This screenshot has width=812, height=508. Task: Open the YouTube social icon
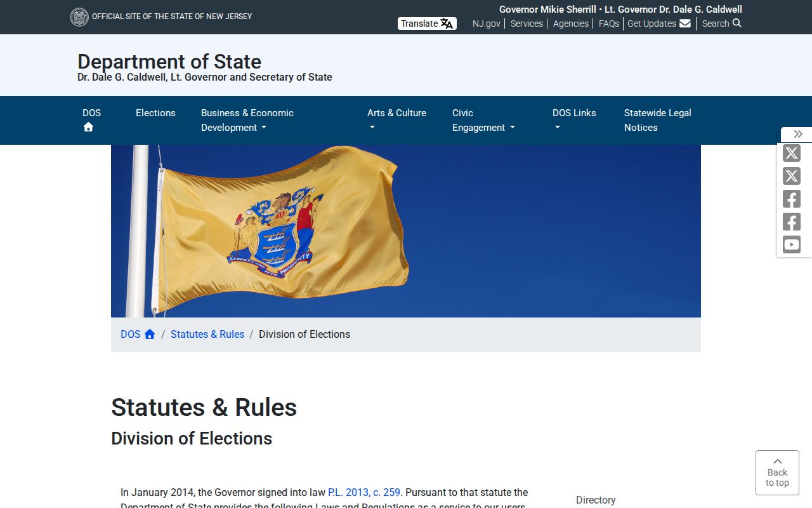point(792,244)
